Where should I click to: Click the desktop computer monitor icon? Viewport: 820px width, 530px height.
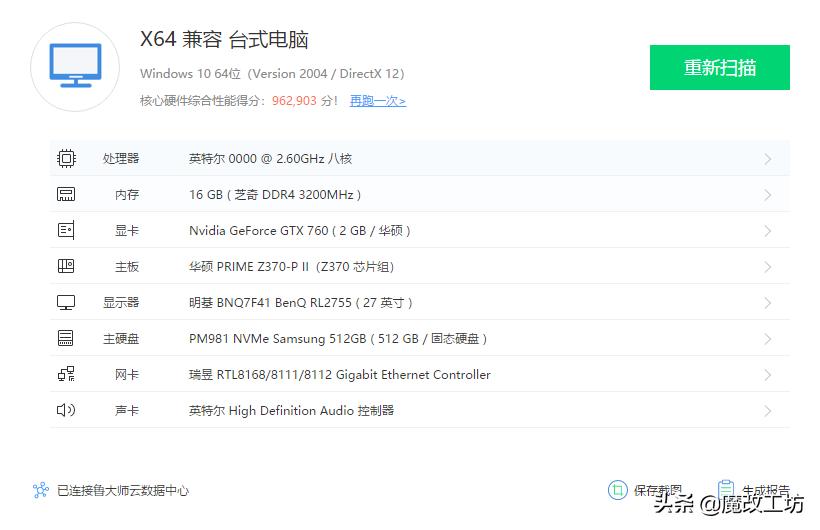pyautogui.click(x=75, y=66)
